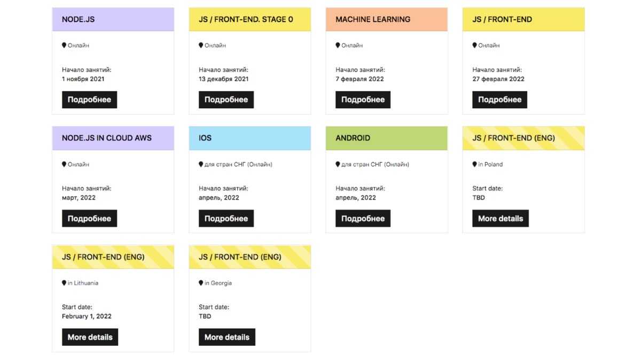The width and height of the screenshot is (641, 364).
Task: Click Подробнее on the 27 февраля 2022 card
Action: pyautogui.click(x=499, y=100)
